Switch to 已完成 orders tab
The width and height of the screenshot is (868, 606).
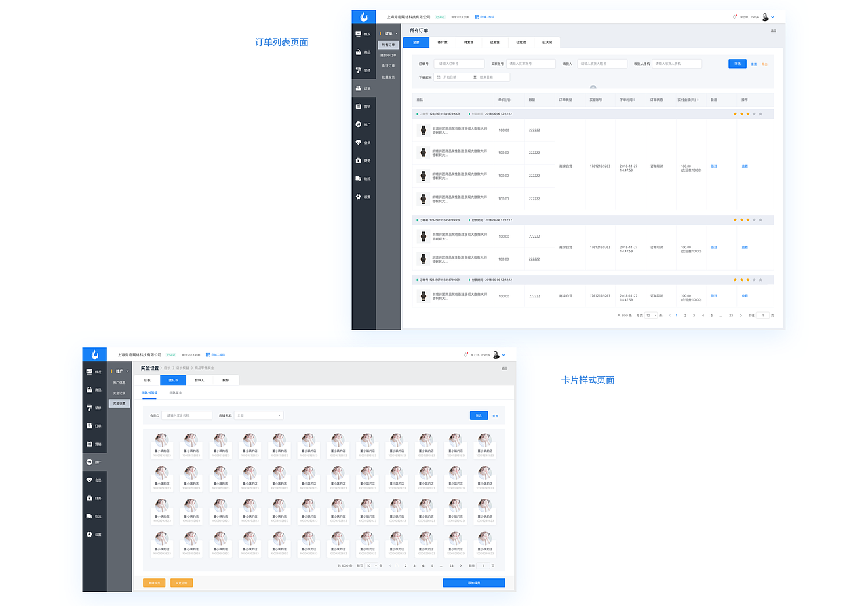click(521, 42)
